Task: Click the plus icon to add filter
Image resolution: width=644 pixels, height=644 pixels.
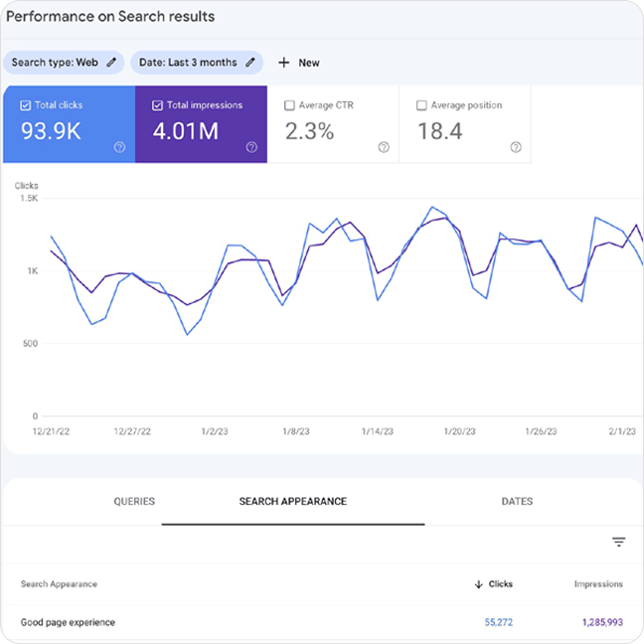Action: coord(284,63)
